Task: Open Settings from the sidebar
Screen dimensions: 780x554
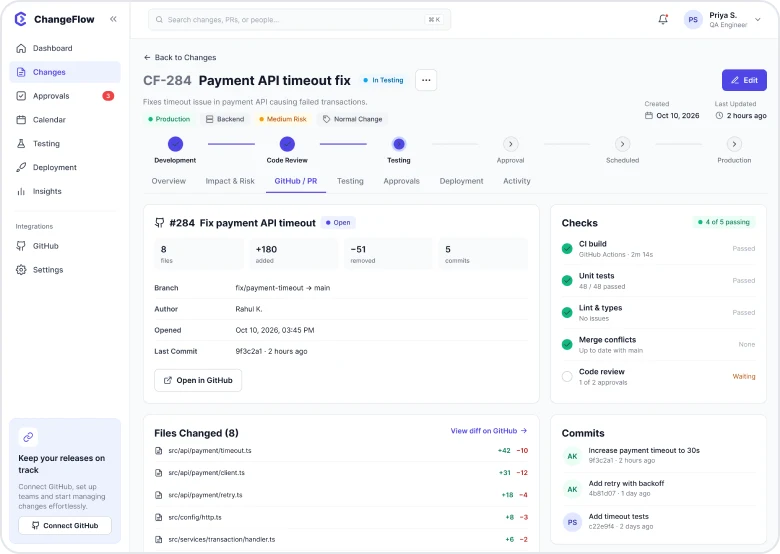Action: [x=65, y=270]
